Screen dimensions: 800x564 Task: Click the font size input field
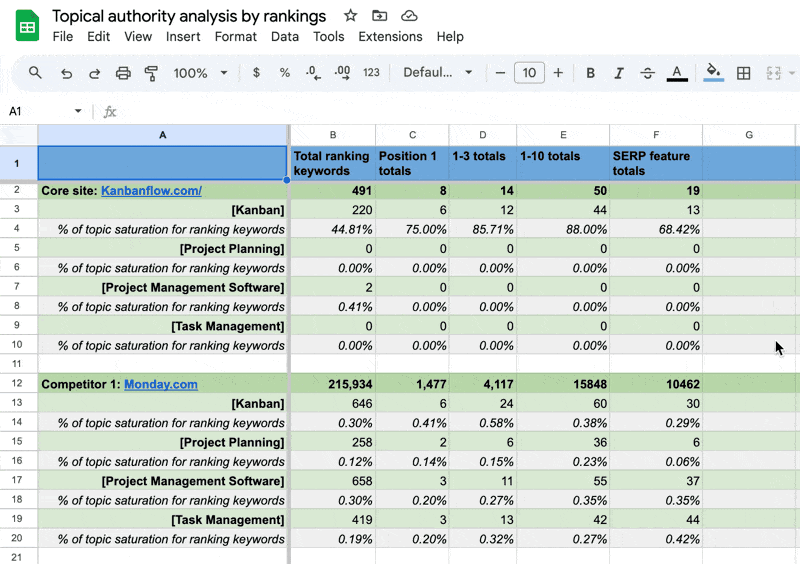(528, 73)
